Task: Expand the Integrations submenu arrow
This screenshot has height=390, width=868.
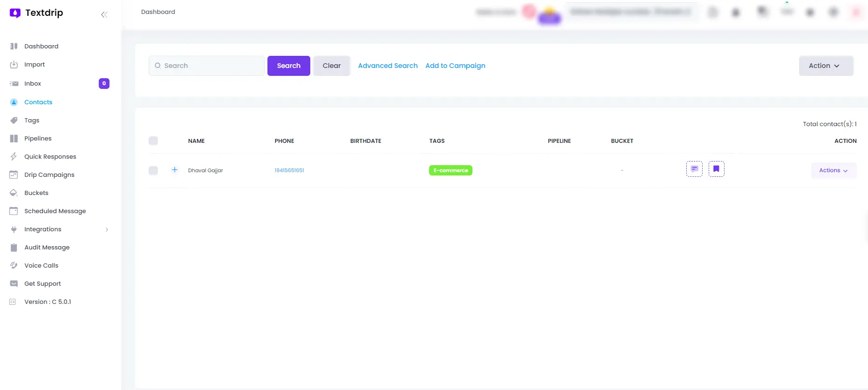Action: (107, 229)
